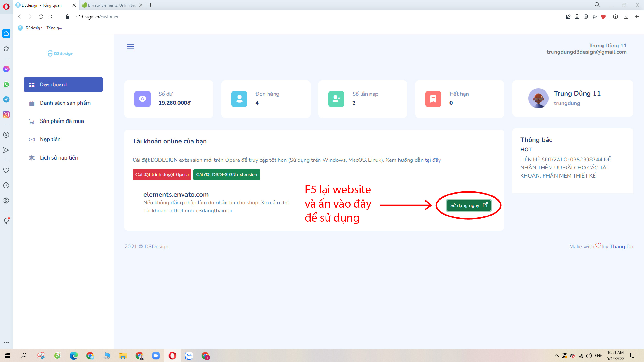The height and width of the screenshot is (362, 644).
Task: Click the Đơn hàng orders card
Action: [266, 99]
